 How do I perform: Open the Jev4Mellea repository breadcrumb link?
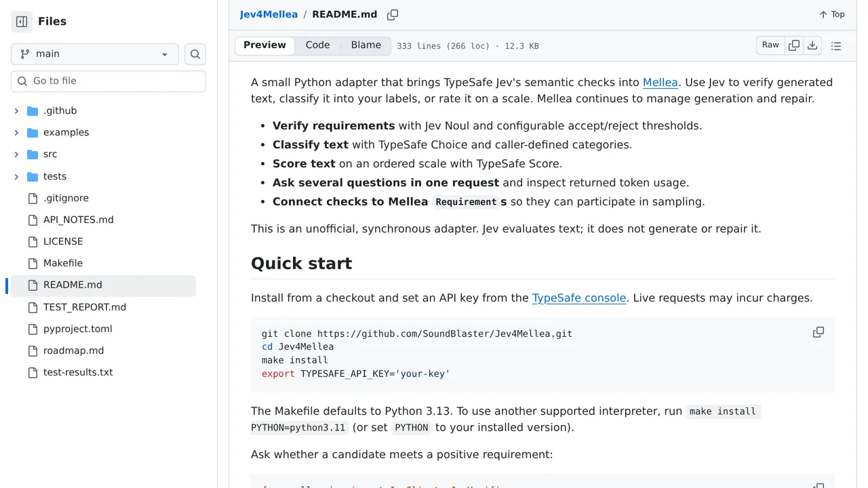tap(269, 14)
